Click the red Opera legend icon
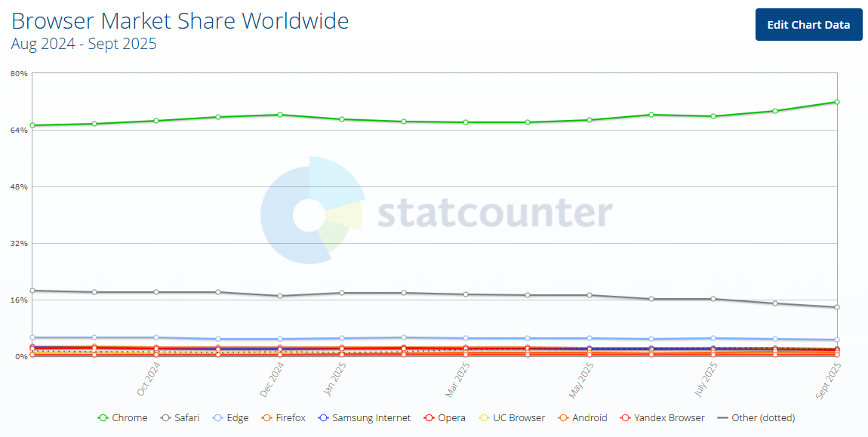This screenshot has height=437, width=868. [x=427, y=417]
